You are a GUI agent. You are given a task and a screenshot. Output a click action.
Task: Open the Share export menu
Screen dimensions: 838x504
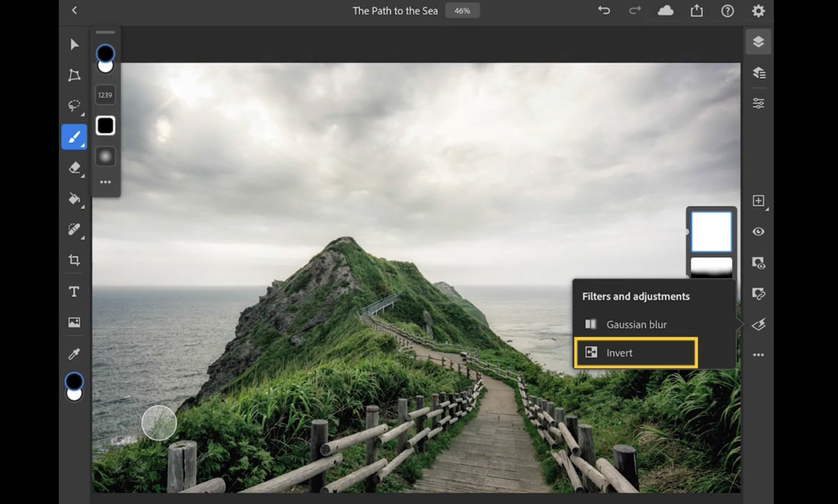click(x=697, y=11)
